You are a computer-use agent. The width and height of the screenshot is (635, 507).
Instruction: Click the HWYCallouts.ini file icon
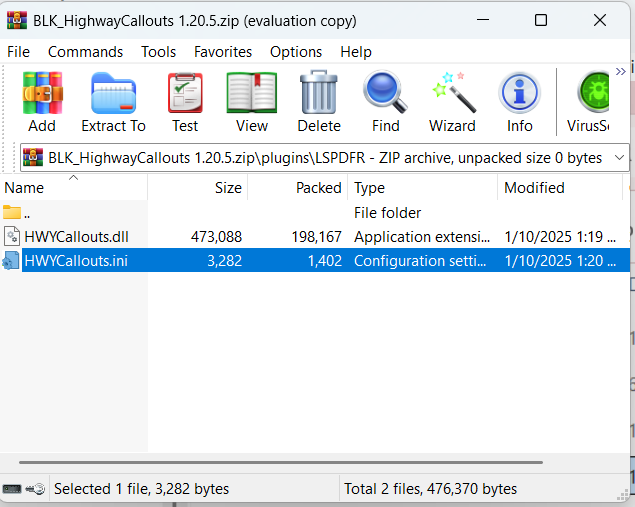[11, 260]
